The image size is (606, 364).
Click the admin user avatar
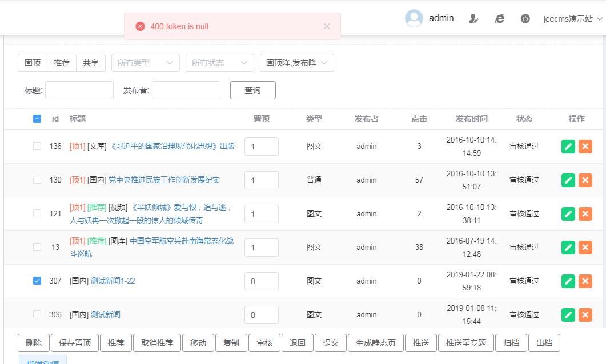(414, 18)
